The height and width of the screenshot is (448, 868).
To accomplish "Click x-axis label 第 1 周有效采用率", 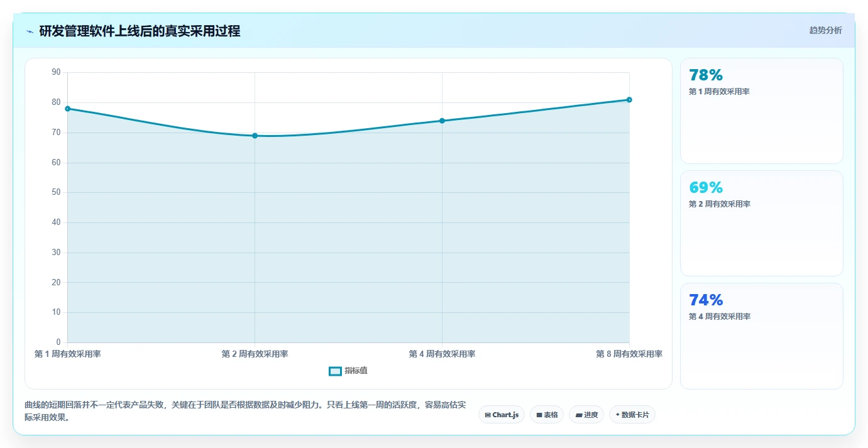I will [68, 354].
